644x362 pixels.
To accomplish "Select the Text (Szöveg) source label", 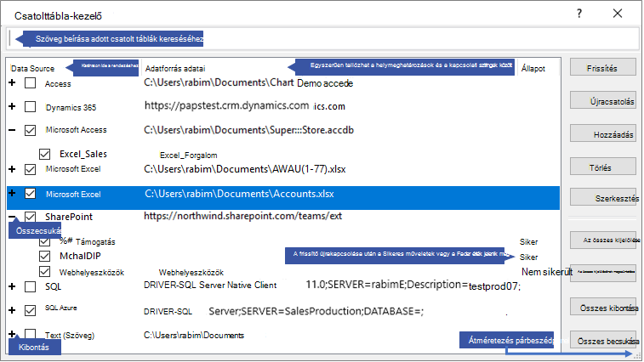I will click(x=70, y=336).
